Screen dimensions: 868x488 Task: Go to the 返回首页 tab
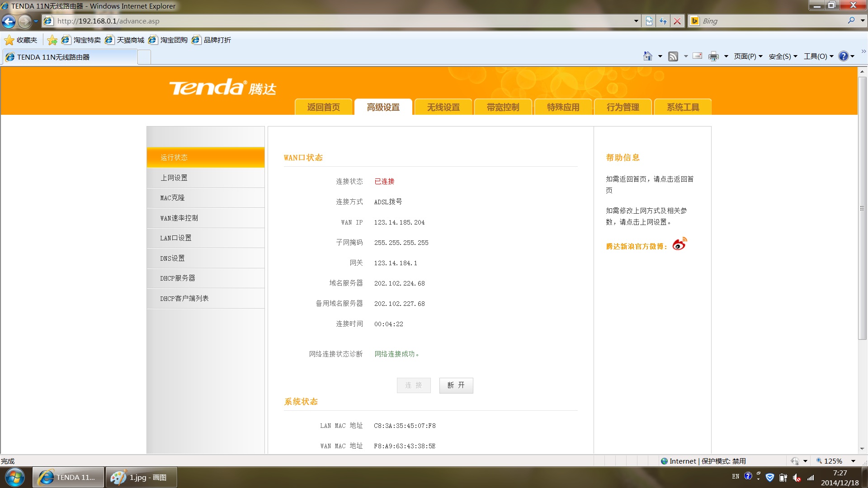pyautogui.click(x=324, y=107)
